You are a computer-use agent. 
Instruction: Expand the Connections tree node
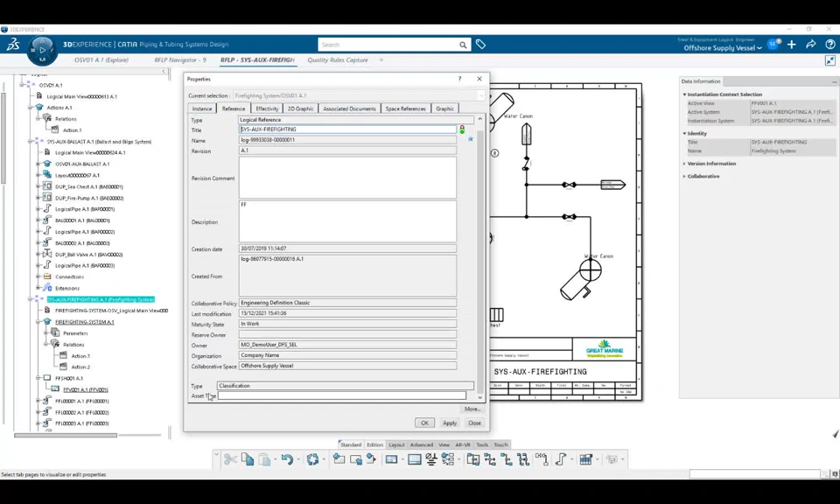click(38, 276)
